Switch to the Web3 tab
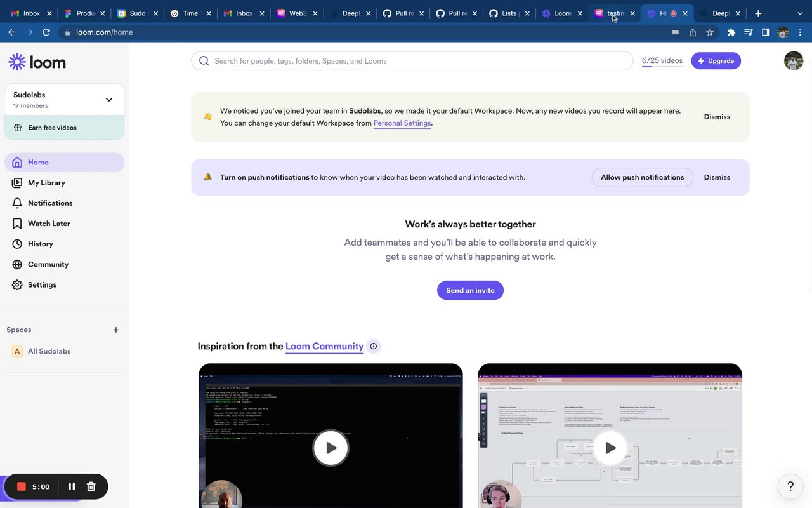812x508 pixels. coord(296,13)
